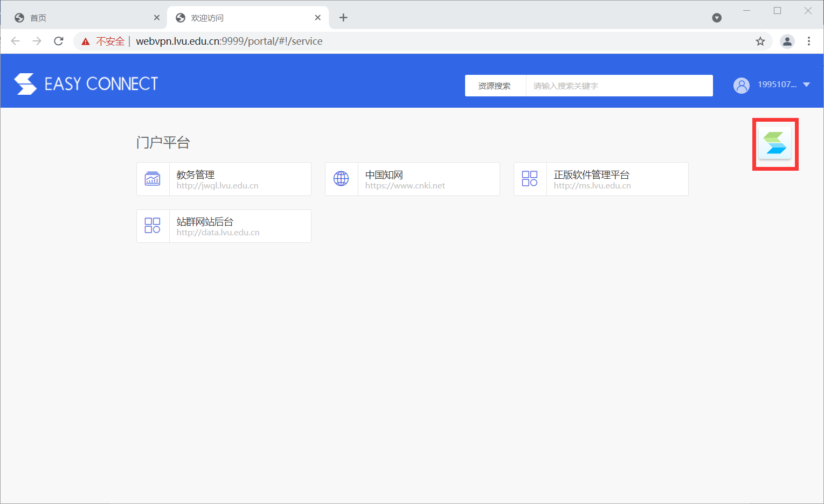The height and width of the screenshot is (504, 824).
Task: Close the 欢迎访问 tab
Action: [318, 18]
